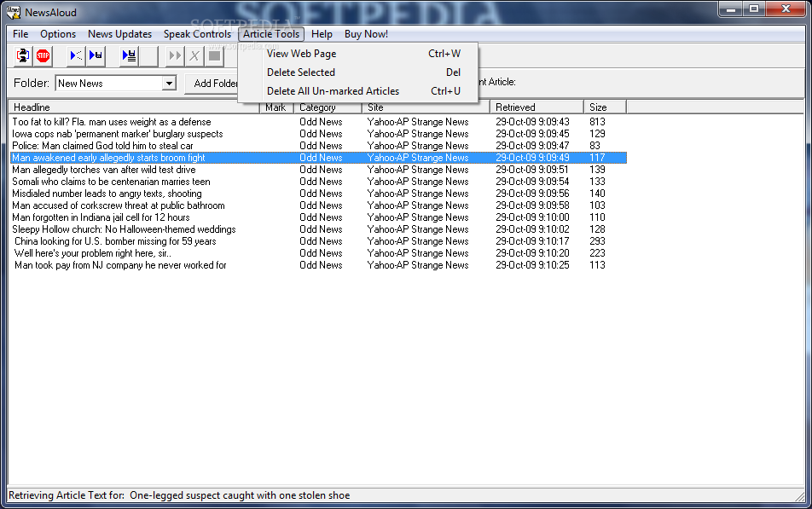
Task: Open the File menu
Action: pyautogui.click(x=20, y=33)
